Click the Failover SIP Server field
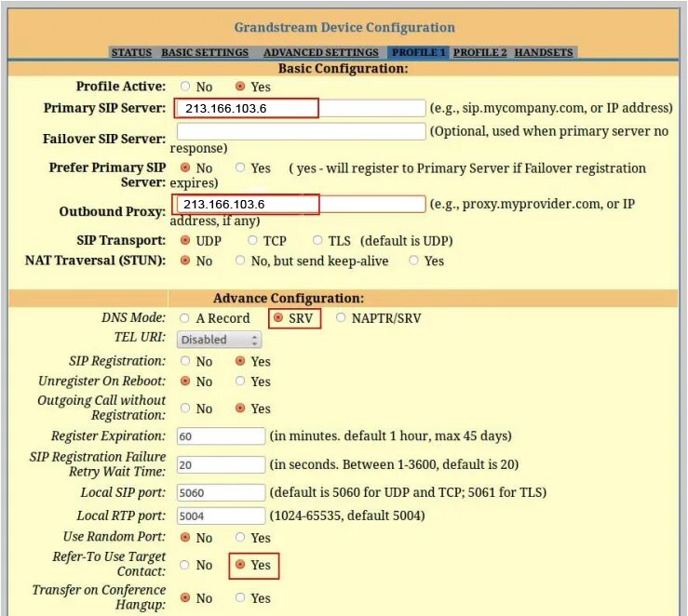The image size is (688, 616). click(301, 131)
